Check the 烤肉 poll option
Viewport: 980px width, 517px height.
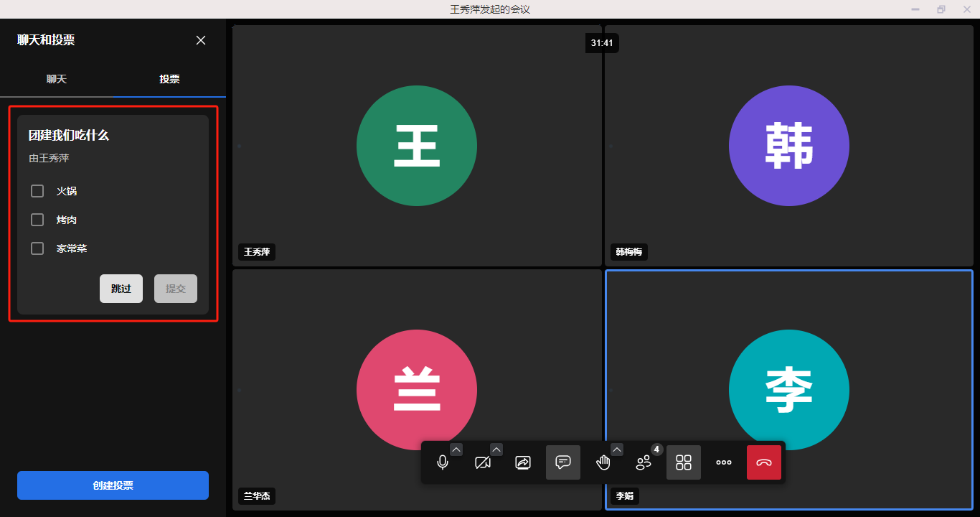pos(37,220)
